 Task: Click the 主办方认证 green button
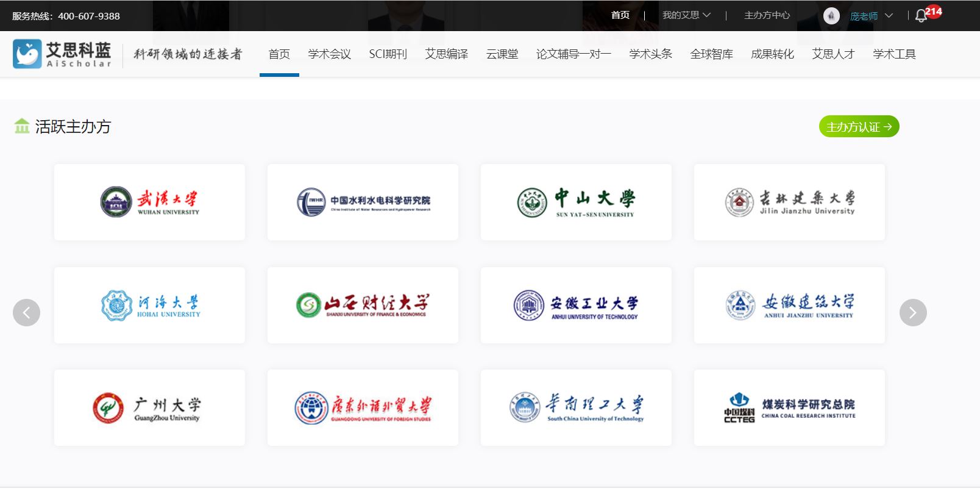(x=859, y=126)
